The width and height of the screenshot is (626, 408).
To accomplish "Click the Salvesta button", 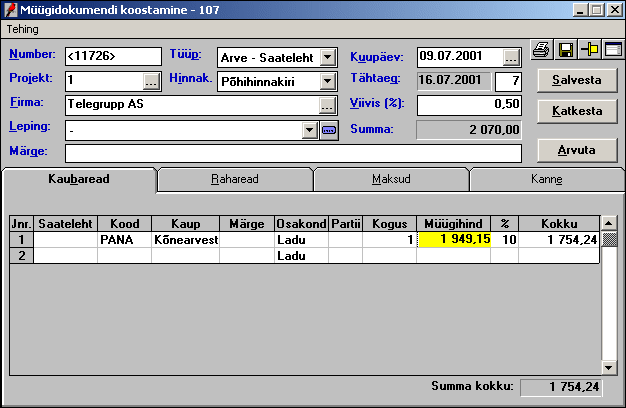I will (x=575, y=79).
